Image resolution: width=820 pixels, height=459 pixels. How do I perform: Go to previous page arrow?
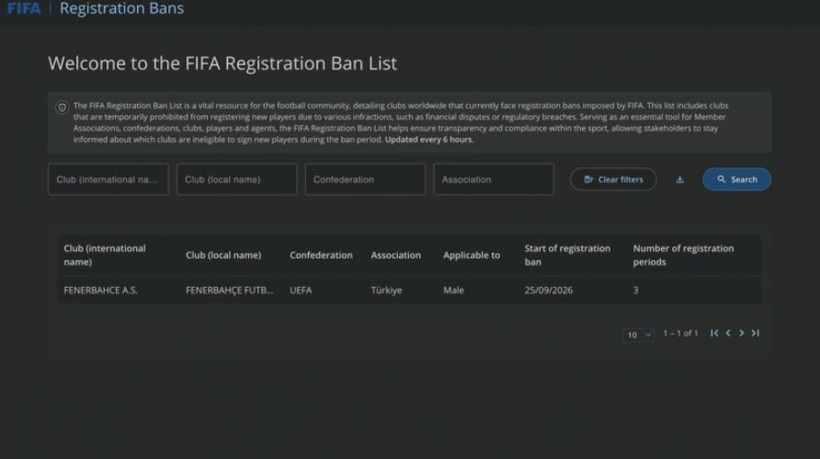[x=728, y=333]
